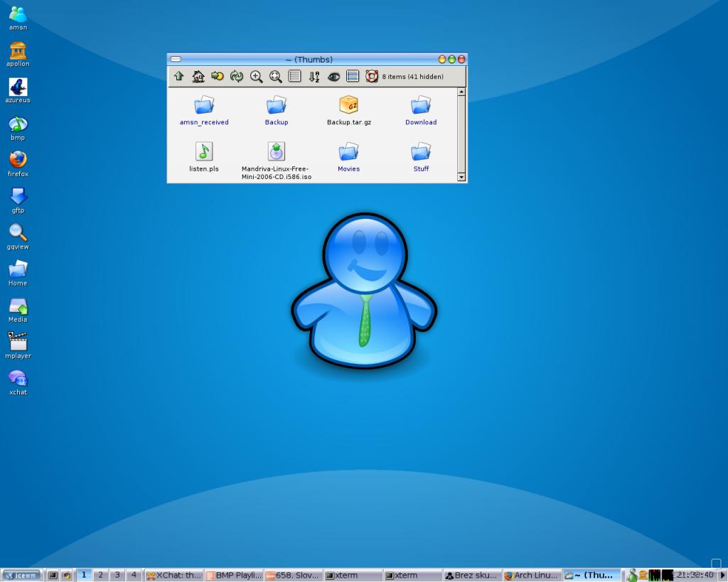Select the Backup folder

point(277,111)
